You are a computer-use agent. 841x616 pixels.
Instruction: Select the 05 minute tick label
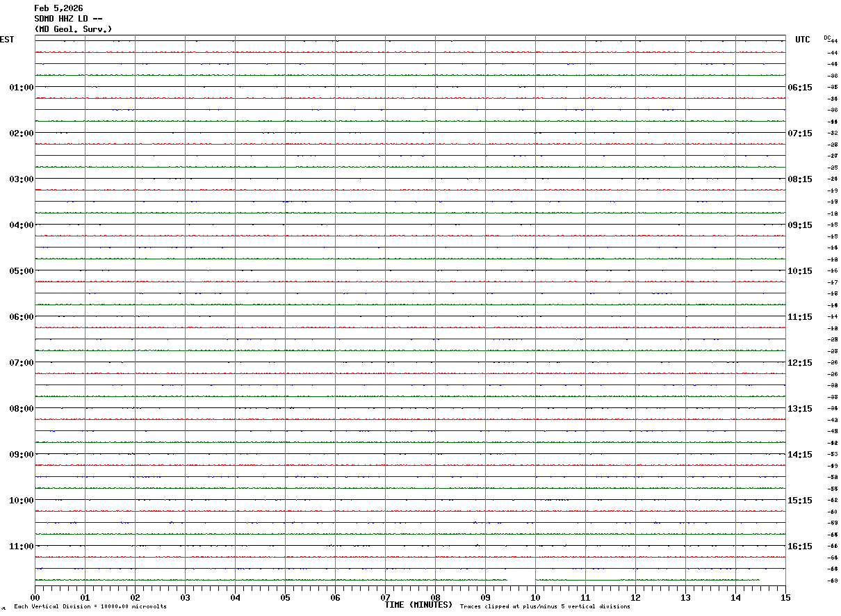(285, 597)
